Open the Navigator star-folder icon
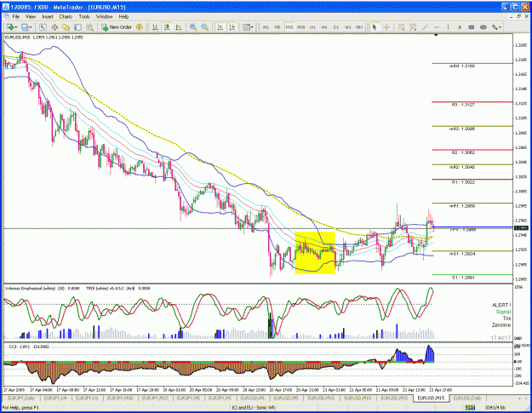The height and width of the screenshot is (413, 532). [x=66, y=27]
